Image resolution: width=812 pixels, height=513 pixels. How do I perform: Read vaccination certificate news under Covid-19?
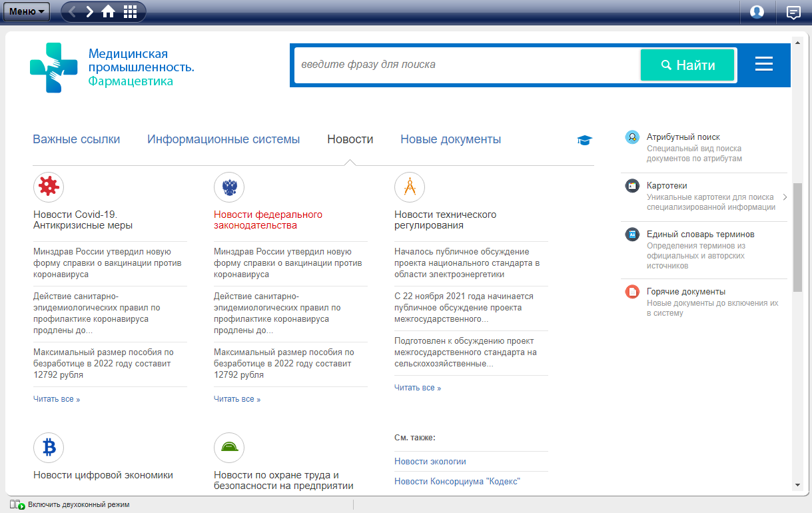pyautogui.click(x=107, y=263)
